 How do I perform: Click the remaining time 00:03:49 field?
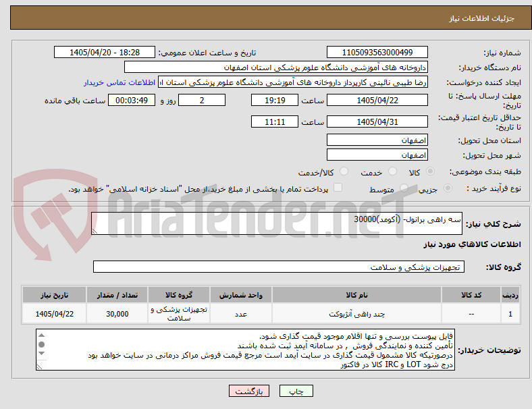click(132, 100)
